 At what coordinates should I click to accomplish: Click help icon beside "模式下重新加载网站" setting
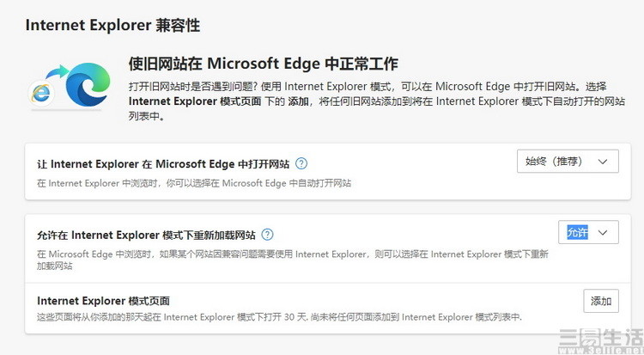268,234
